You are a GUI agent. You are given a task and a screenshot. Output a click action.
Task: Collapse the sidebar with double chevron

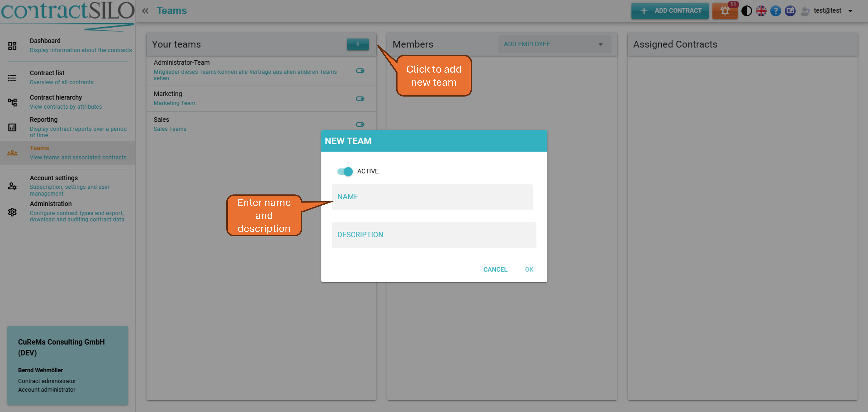[145, 11]
